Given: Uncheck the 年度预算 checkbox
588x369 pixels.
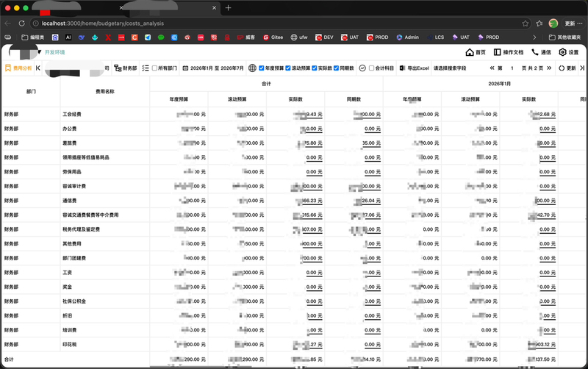Looking at the screenshot, I should pos(262,68).
